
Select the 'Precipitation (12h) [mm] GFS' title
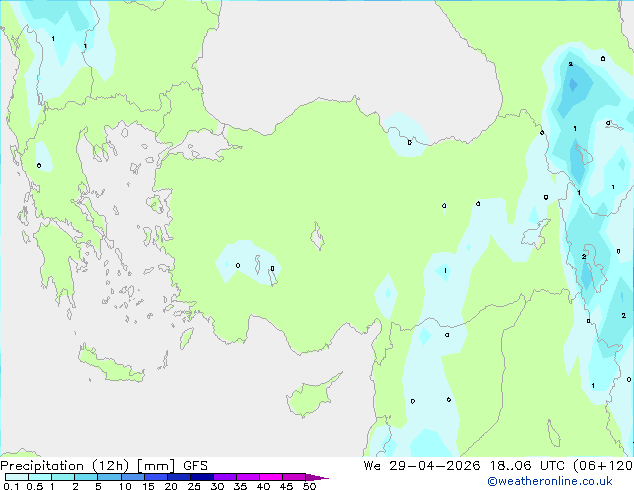(104, 466)
